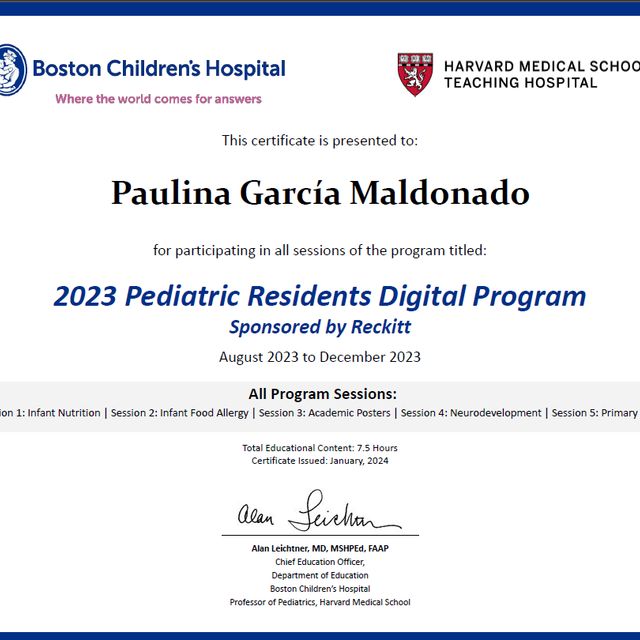
Task: Click the date range 'August 2023 to December 2023'
Action: (320, 357)
